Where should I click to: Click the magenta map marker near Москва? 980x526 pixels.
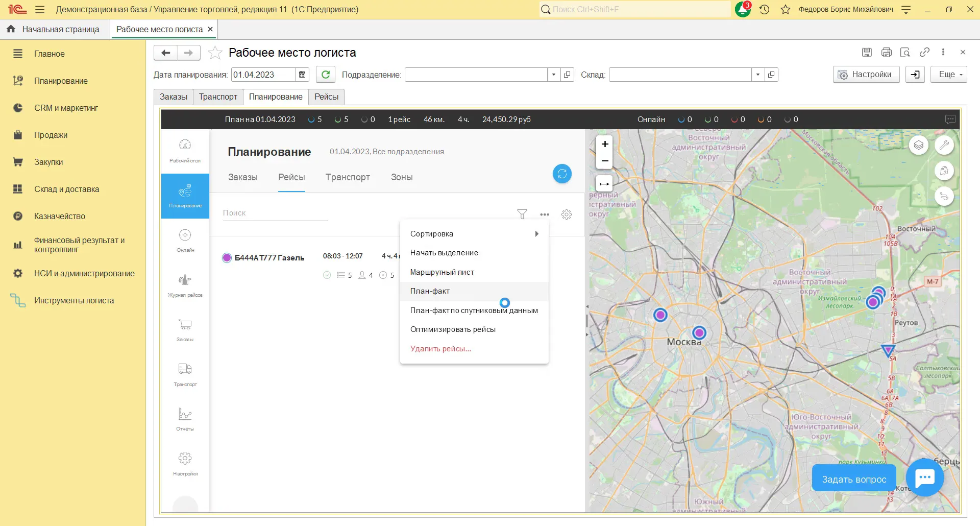tap(699, 333)
